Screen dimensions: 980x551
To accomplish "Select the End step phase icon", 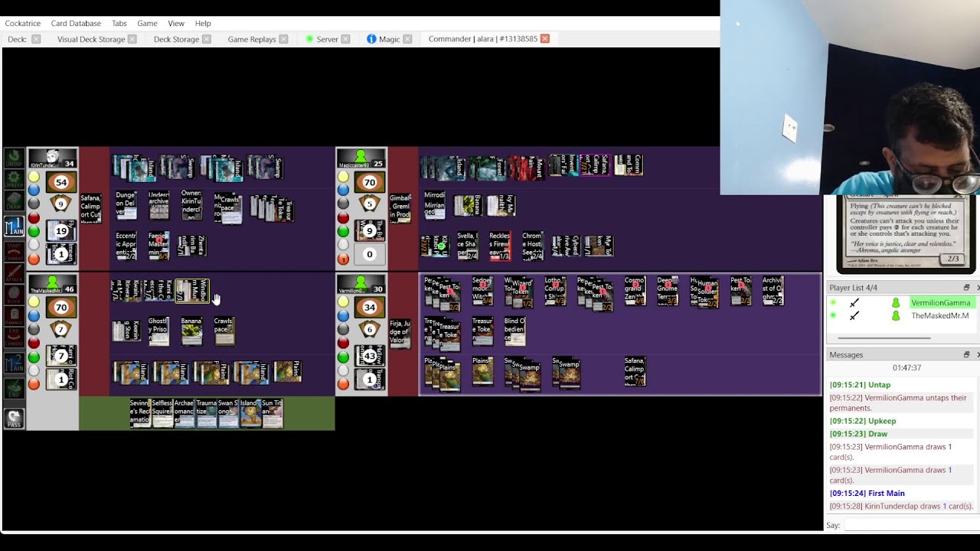I will coord(14,387).
